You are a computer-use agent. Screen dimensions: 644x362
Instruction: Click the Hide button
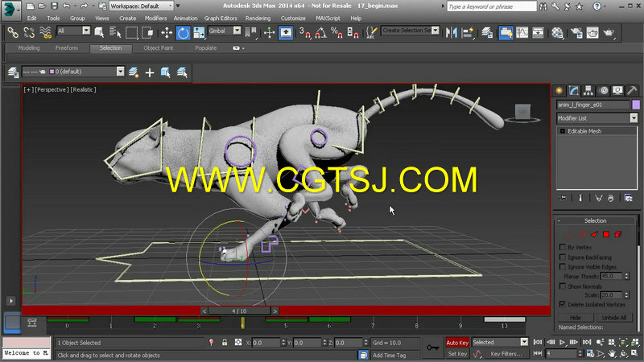point(575,318)
